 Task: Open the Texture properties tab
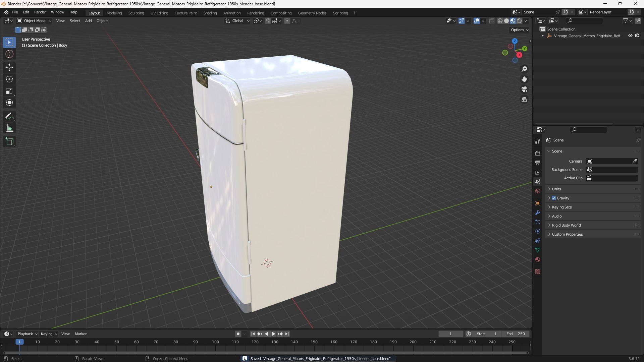[538, 271]
